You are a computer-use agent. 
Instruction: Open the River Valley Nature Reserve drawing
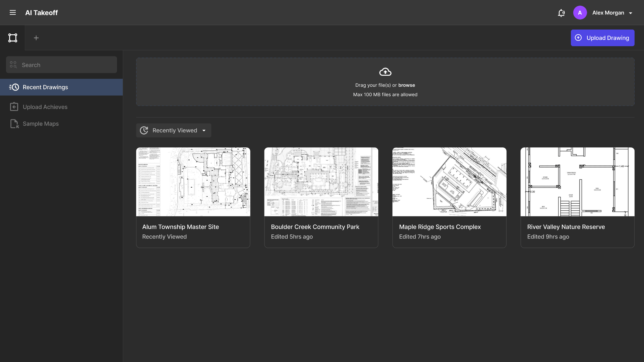click(577, 197)
